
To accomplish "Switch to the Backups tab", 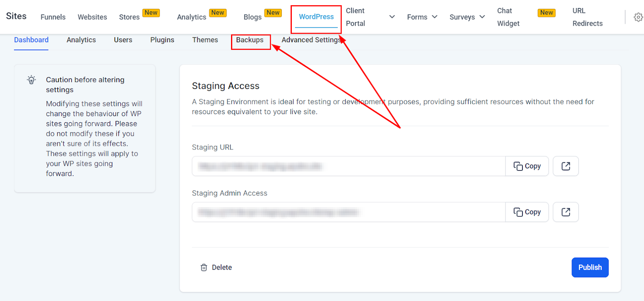I will point(250,40).
